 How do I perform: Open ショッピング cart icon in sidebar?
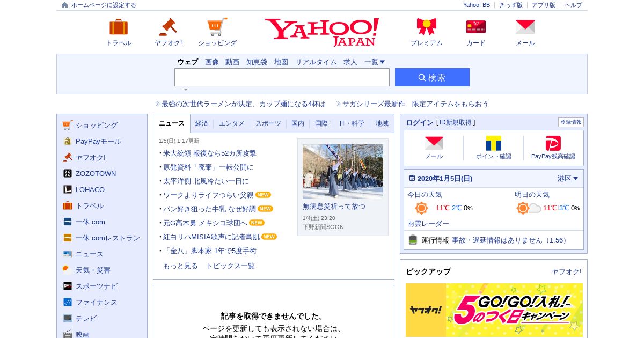67,125
